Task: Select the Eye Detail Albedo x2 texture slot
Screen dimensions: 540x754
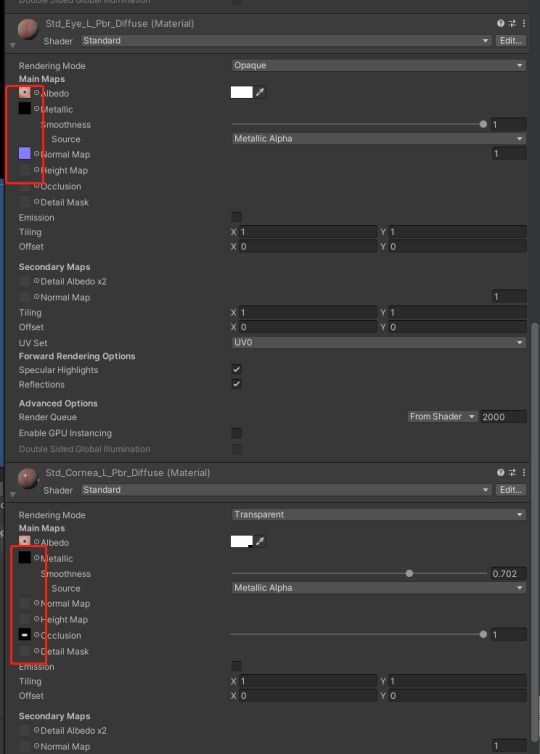Action: coord(25,281)
